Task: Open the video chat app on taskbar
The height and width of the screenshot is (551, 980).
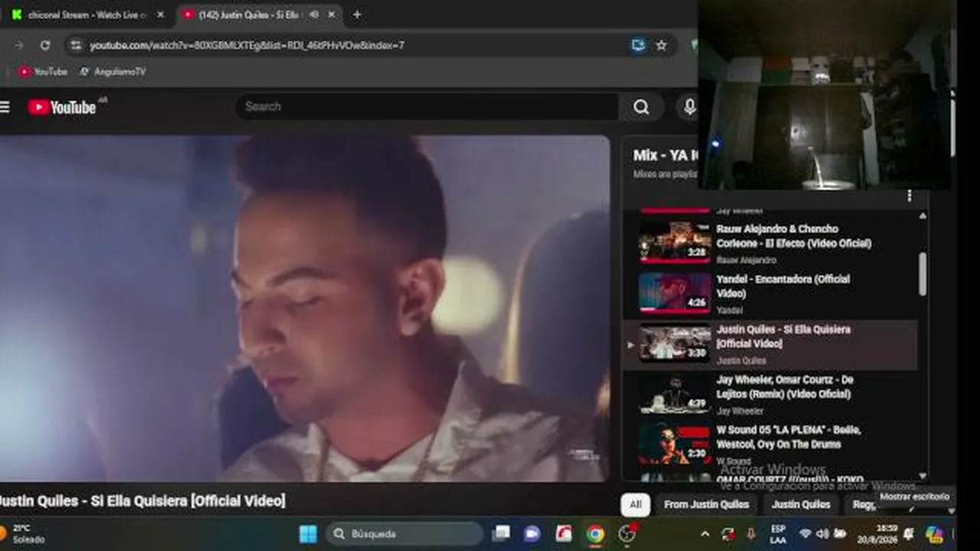Action: [532, 533]
